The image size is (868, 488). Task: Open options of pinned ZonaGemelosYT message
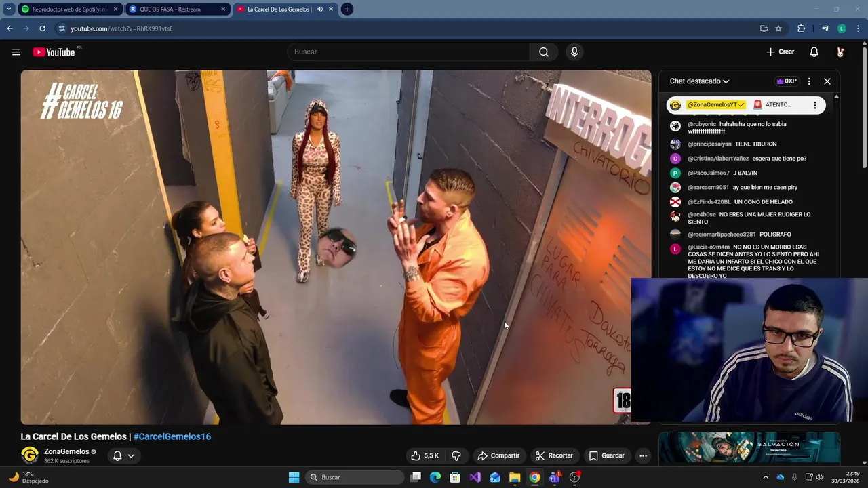click(x=815, y=105)
